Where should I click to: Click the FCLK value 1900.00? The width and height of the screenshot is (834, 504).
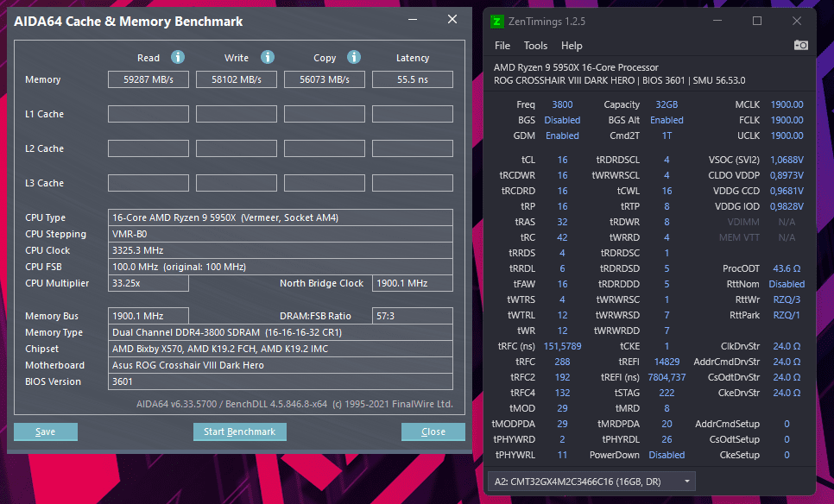787,120
